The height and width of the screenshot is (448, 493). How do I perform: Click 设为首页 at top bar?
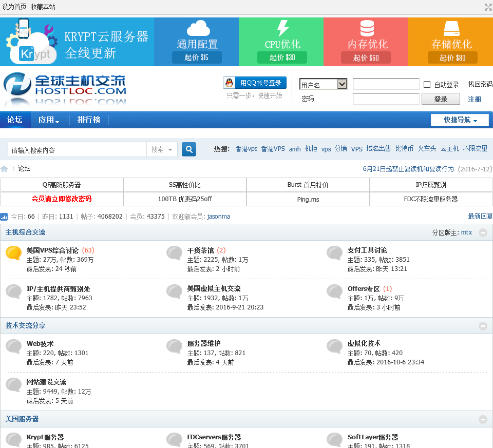pos(14,7)
